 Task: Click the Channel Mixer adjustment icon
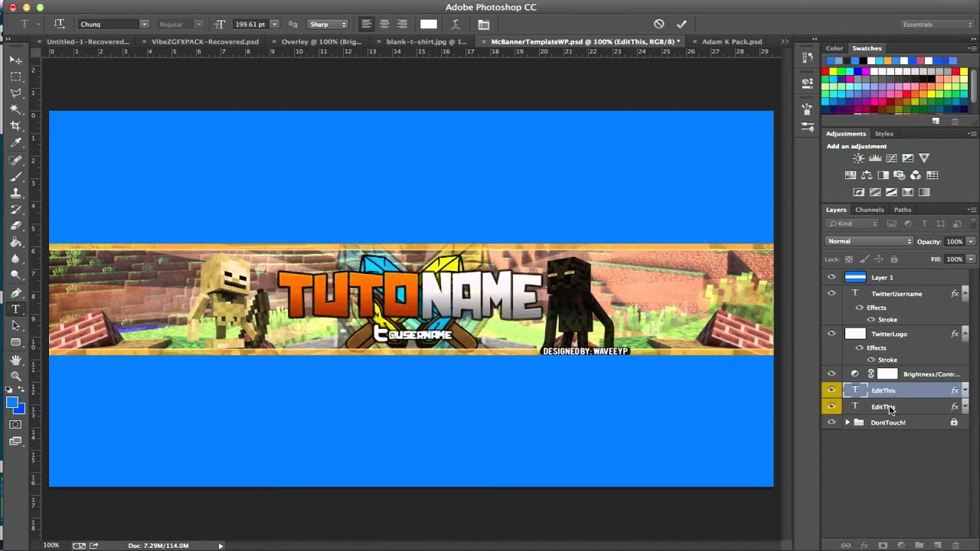916,175
